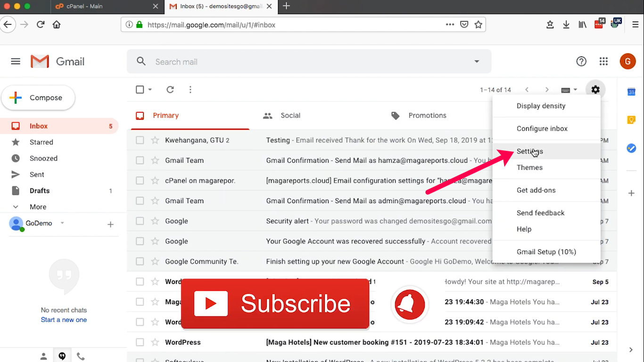644x362 pixels.
Task: Open the Gmail main menu hamburger
Action: point(16,61)
